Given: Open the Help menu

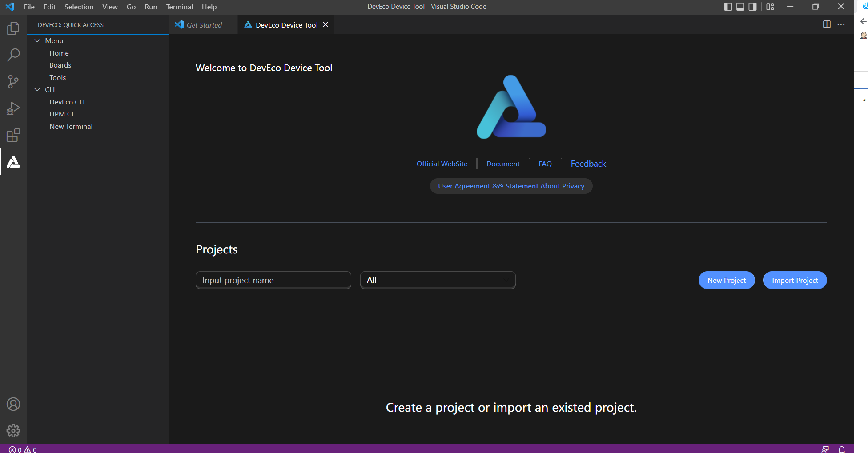Looking at the screenshot, I should coord(209,7).
